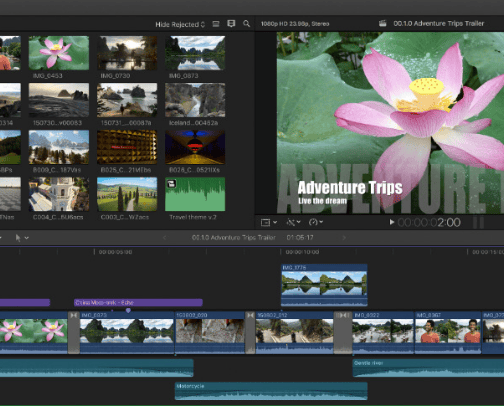Open the clip filtering and grouping options icon
Screen dimensions: 504x406
coord(231,24)
